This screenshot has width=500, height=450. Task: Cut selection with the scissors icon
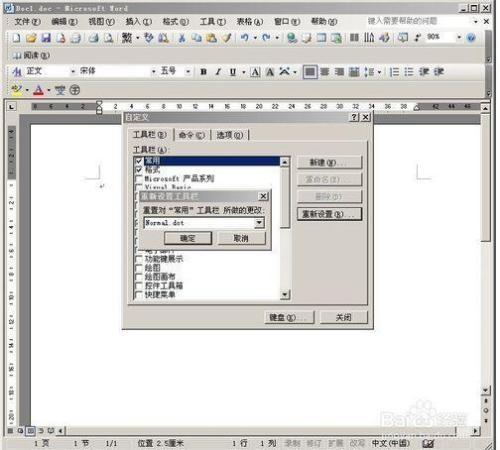[x=182, y=38]
